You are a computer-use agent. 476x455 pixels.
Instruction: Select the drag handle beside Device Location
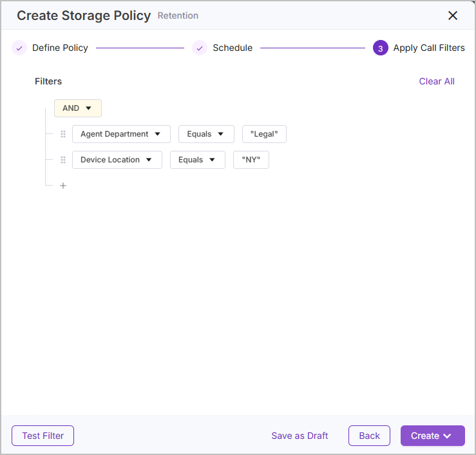pyautogui.click(x=63, y=160)
